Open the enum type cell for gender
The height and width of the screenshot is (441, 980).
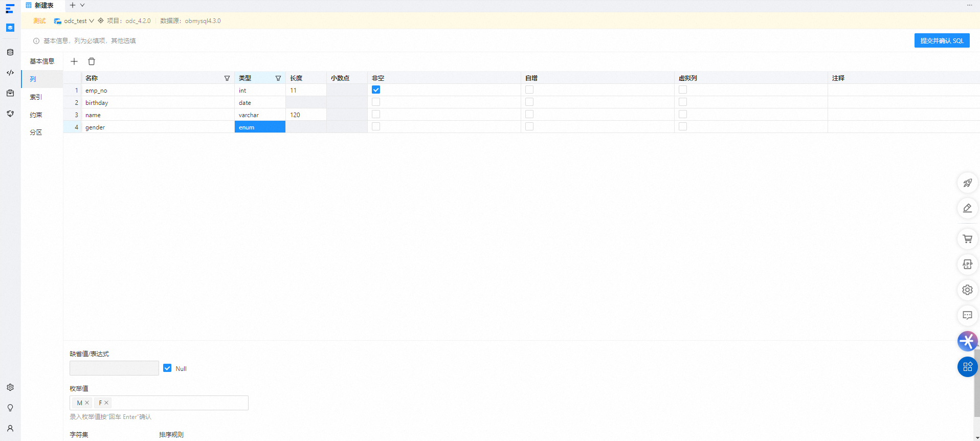(x=260, y=127)
